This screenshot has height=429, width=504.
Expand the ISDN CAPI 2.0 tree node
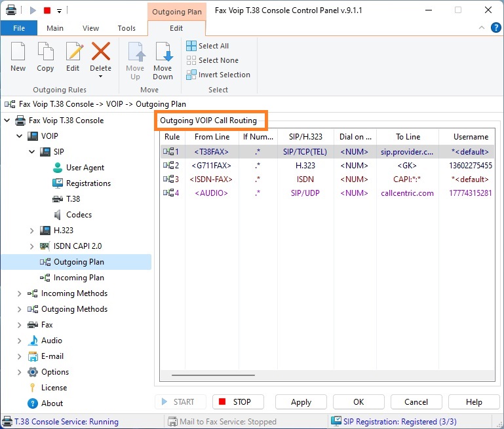click(32, 246)
